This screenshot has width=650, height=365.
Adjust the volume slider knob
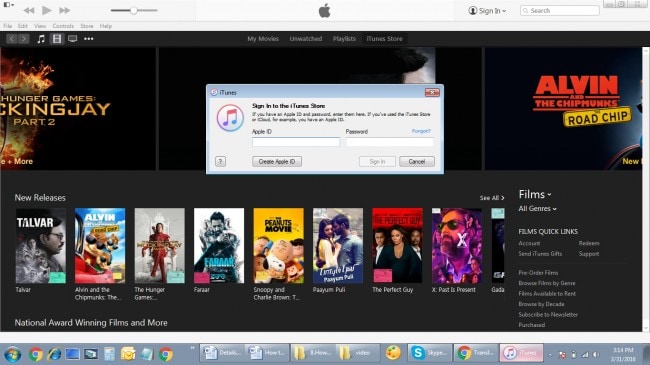point(133,10)
